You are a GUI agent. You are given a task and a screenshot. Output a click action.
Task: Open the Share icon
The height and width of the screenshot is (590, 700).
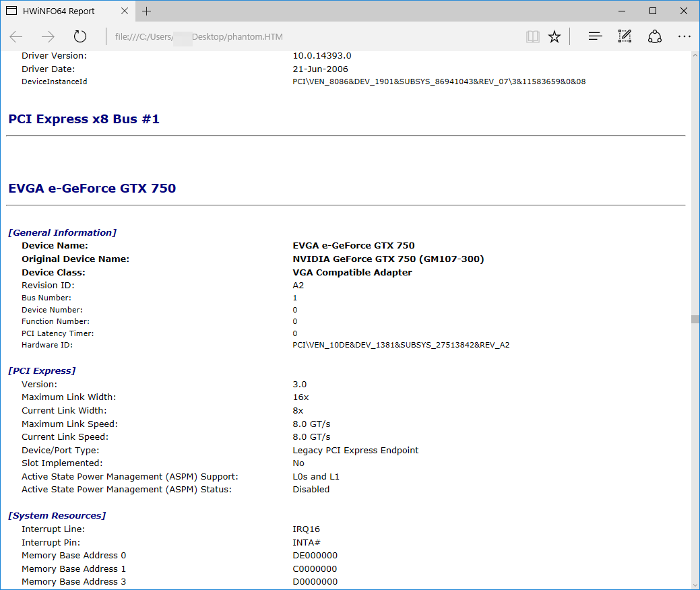click(x=654, y=36)
